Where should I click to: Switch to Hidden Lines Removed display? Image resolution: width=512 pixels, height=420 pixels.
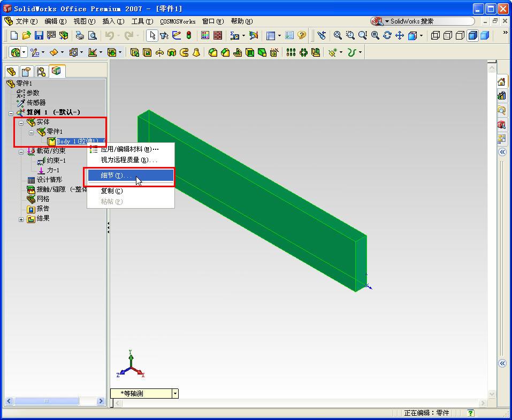[x=460, y=35]
